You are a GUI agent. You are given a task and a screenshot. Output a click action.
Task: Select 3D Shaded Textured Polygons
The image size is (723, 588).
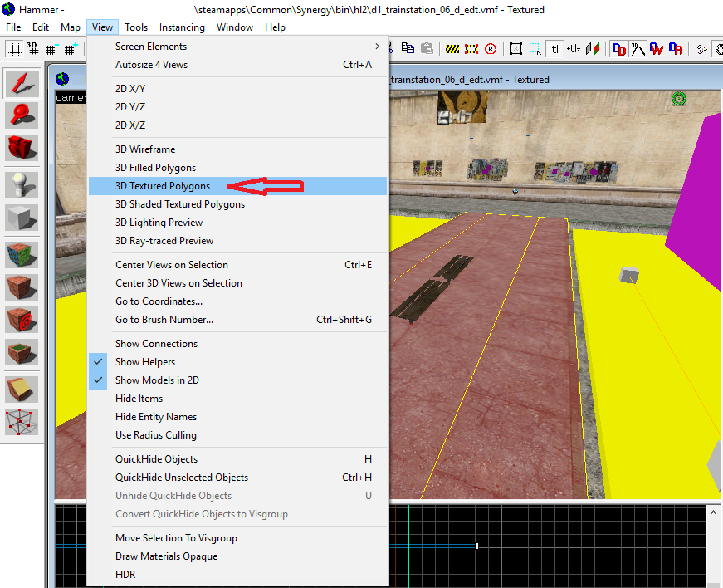pos(238,204)
